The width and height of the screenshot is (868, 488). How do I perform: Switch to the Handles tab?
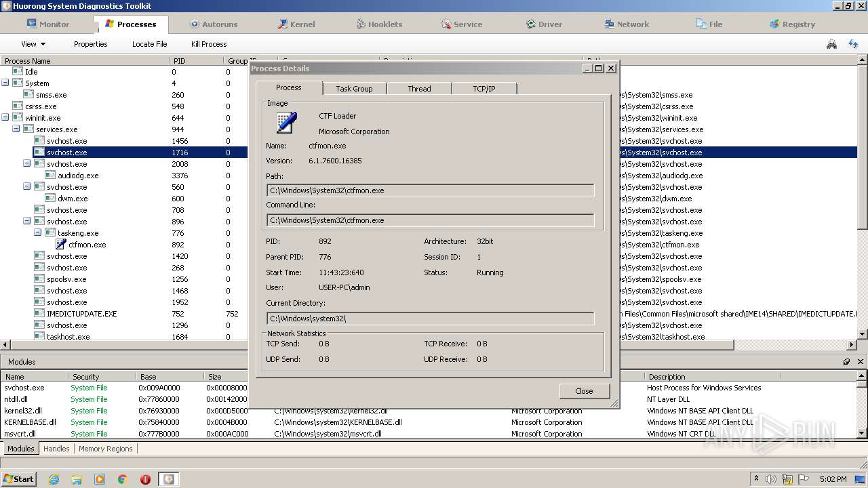pos(56,449)
